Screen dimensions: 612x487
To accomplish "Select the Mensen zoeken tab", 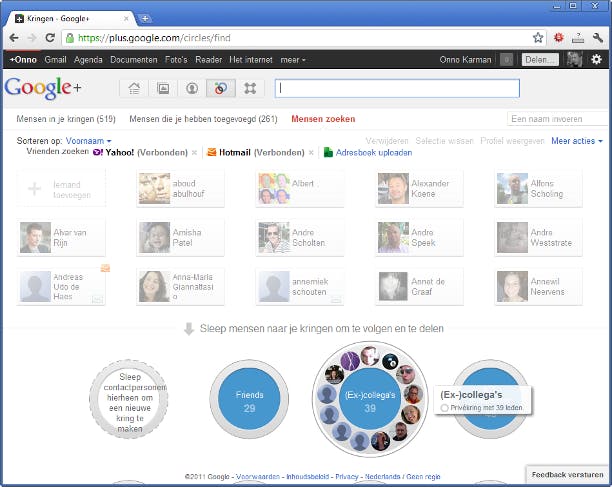I will (x=323, y=119).
